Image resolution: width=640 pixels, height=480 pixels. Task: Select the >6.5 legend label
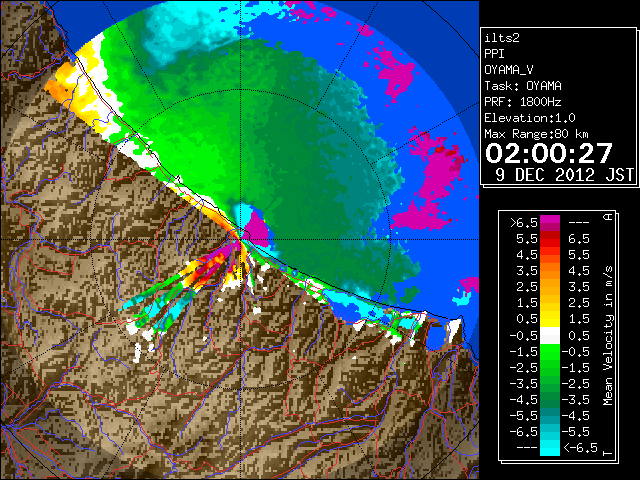click(x=523, y=223)
